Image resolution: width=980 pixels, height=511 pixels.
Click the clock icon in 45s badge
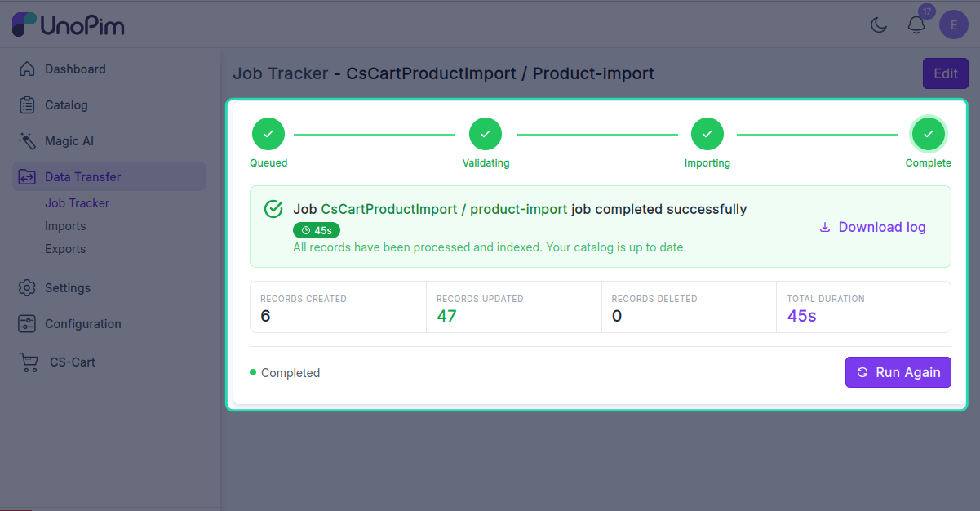[x=306, y=230]
